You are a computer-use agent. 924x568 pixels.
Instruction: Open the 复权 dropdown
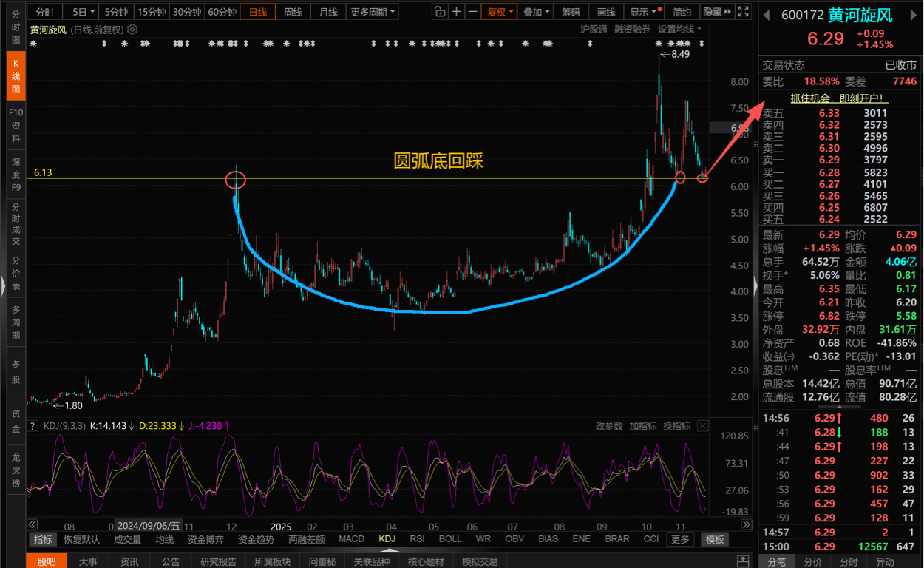pos(500,12)
